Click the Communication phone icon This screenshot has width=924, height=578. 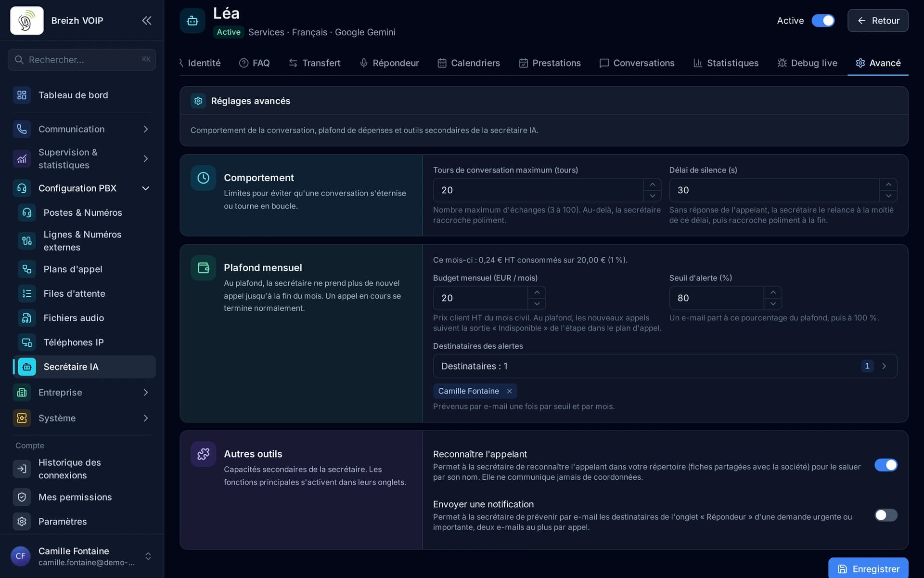(22, 129)
